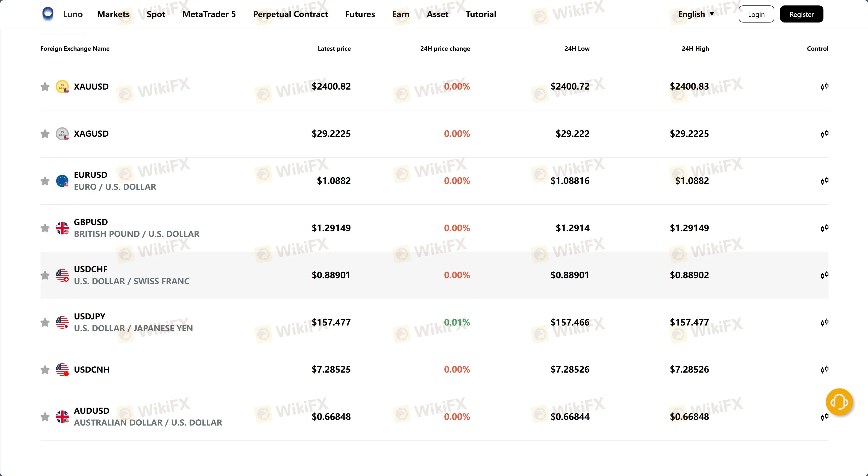Toggle the EURUSD favorite star
The image size is (868, 476).
pyautogui.click(x=45, y=181)
